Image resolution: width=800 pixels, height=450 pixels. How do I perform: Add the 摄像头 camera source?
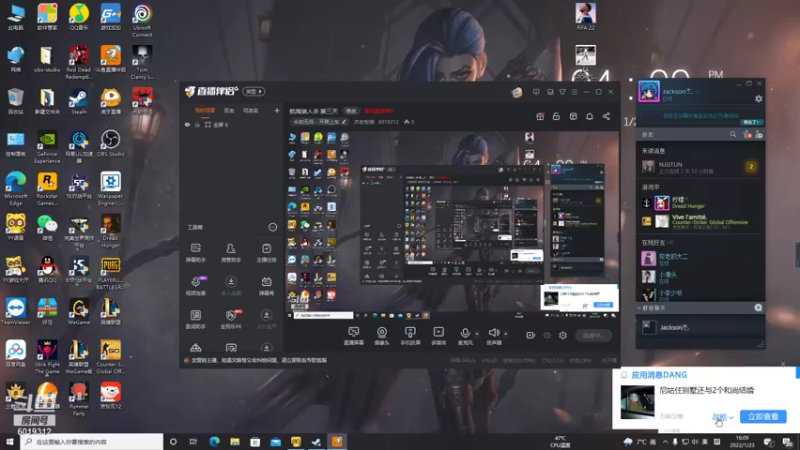click(x=382, y=336)
